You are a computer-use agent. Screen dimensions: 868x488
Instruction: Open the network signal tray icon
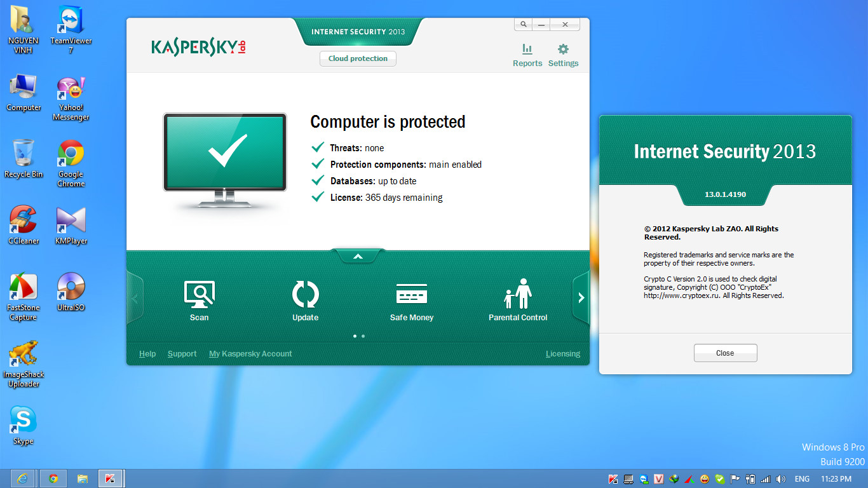[766, 478]
